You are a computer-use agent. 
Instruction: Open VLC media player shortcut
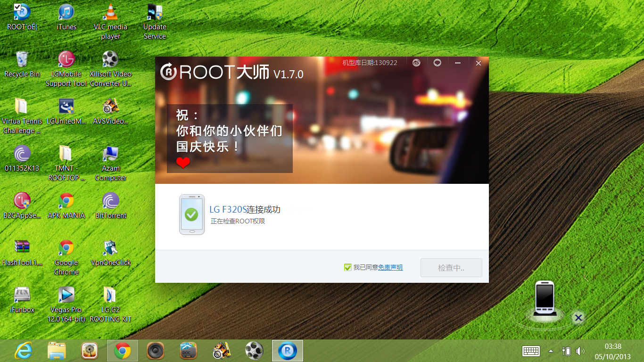click(x=110, y=21)
